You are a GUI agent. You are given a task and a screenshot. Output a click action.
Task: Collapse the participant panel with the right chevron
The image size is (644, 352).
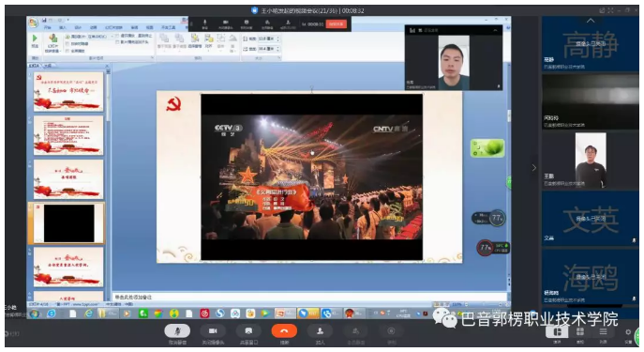533,168
